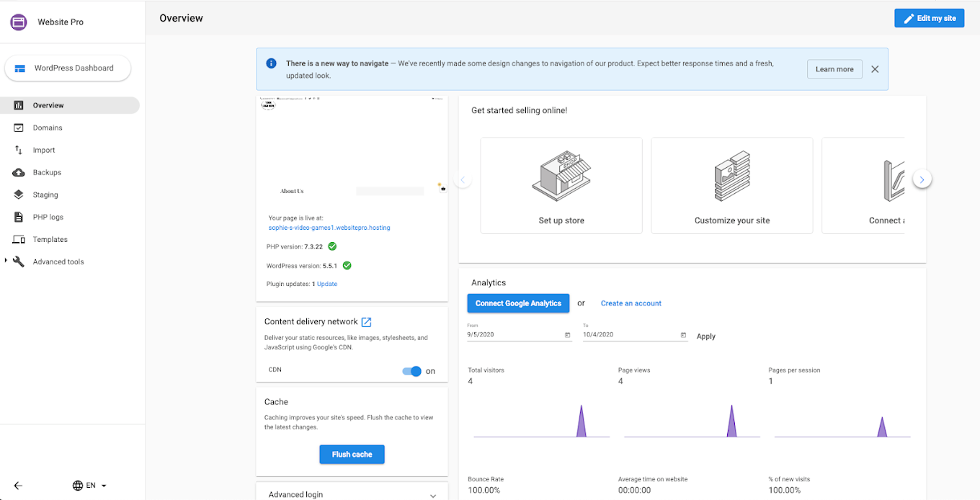Click the Customize your site illustration
This screenshot has width=980, height=500.
732,177
